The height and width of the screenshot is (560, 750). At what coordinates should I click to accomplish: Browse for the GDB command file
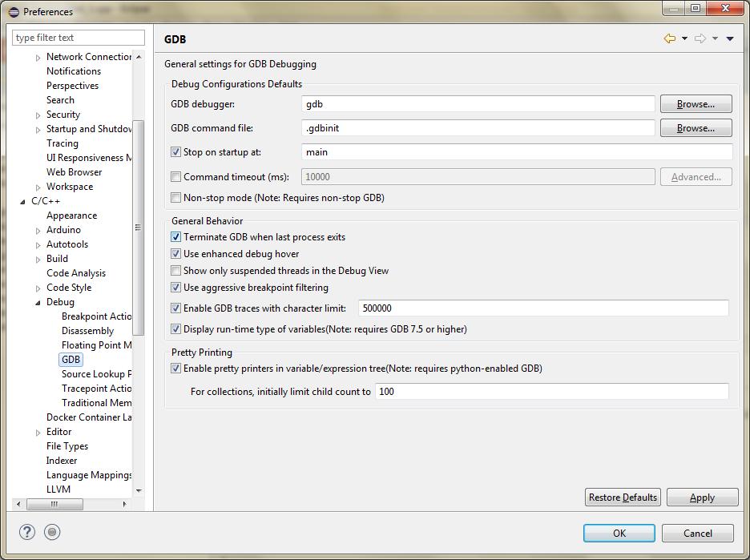696,128
